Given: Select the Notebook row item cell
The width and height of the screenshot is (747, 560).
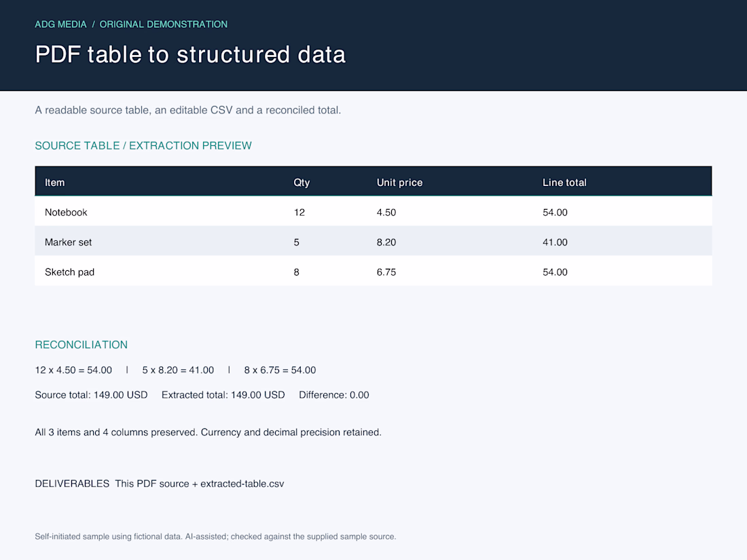Looking at the screenshot, I should coord(66,212).
